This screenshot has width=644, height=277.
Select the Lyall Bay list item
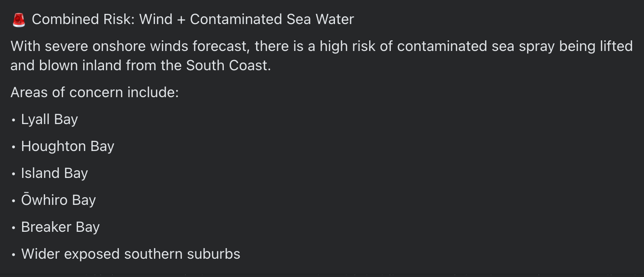(x=49, y=119)
